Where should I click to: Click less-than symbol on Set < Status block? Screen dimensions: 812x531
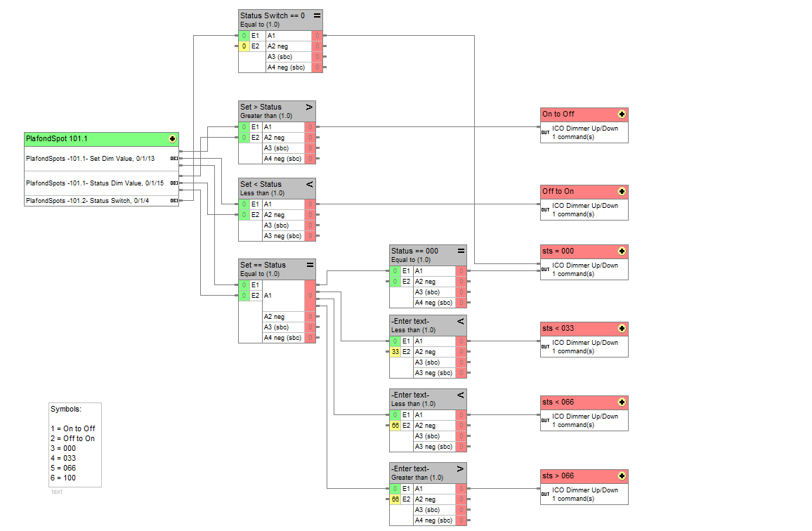pos(310,185)
